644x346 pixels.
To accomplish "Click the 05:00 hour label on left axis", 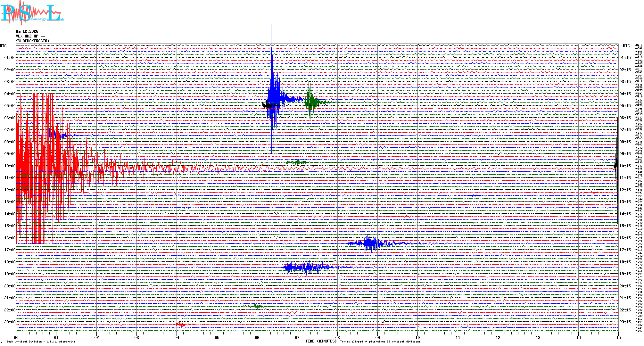I will [x=10, y=106].
